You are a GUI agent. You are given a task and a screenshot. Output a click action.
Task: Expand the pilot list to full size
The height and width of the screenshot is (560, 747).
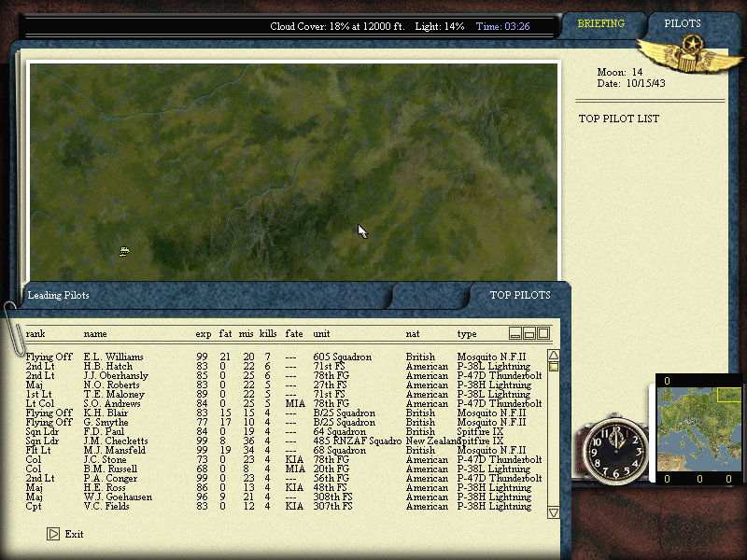543,333
